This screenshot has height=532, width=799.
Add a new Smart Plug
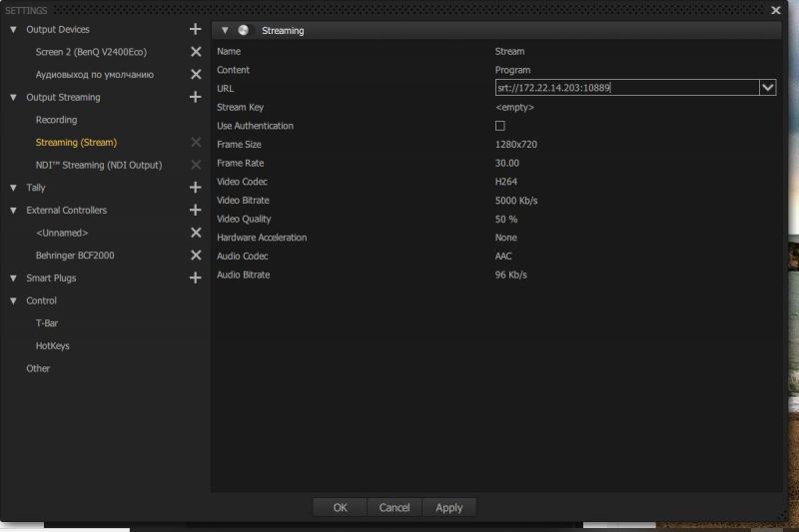(195, 277)
